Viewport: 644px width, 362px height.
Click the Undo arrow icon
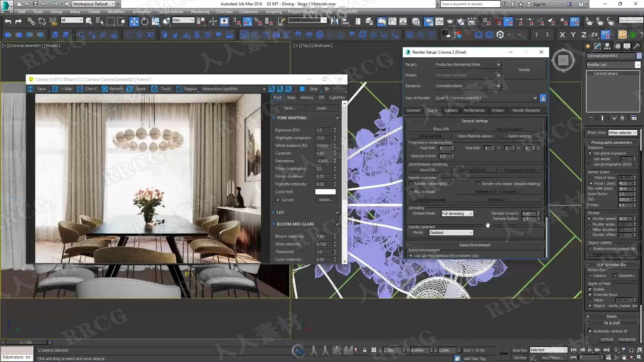[x=8, y=21]
